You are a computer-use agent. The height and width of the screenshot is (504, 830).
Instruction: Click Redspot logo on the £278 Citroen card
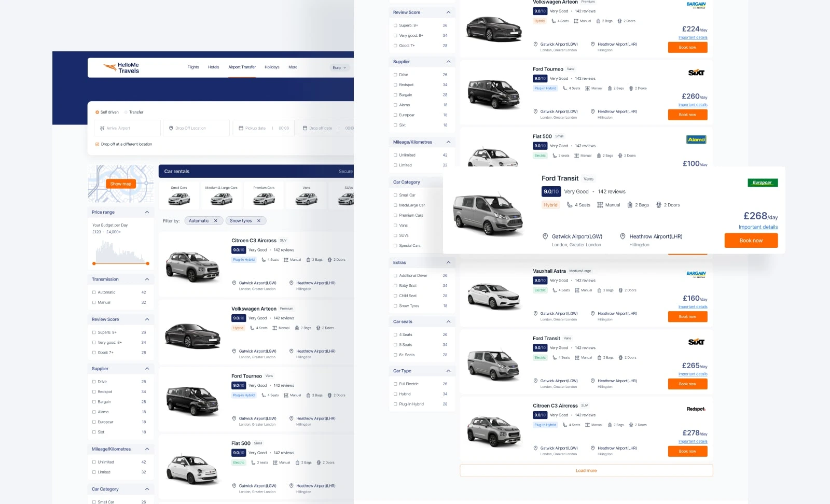click(x=696, y=409)
